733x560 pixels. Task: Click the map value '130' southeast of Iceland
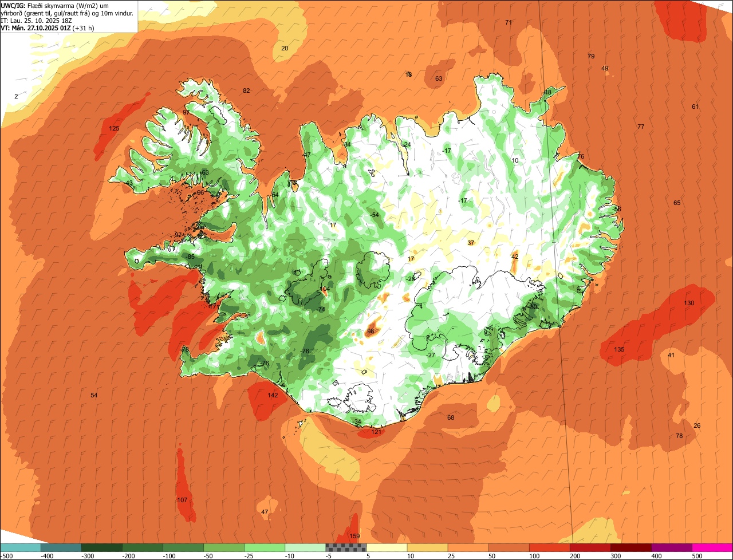tap(689, 303)
